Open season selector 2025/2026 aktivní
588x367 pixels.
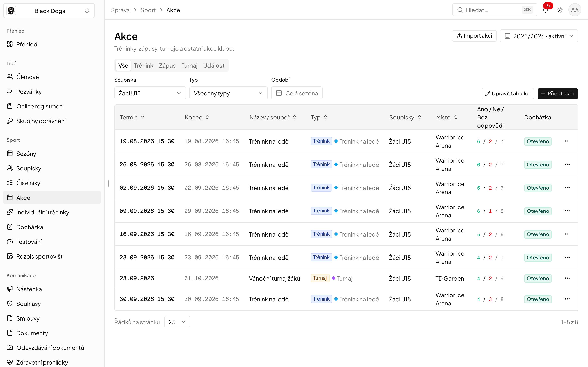point(539,36)
